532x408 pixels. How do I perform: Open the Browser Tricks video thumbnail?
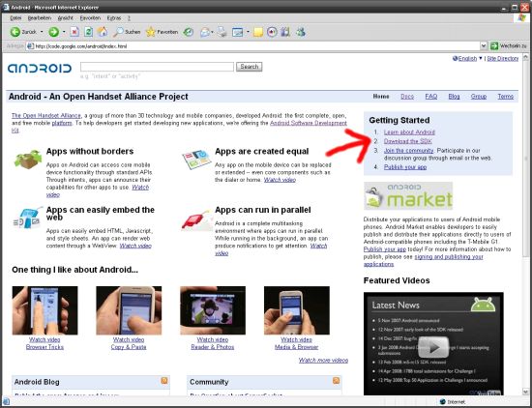(x=44, y=310)
